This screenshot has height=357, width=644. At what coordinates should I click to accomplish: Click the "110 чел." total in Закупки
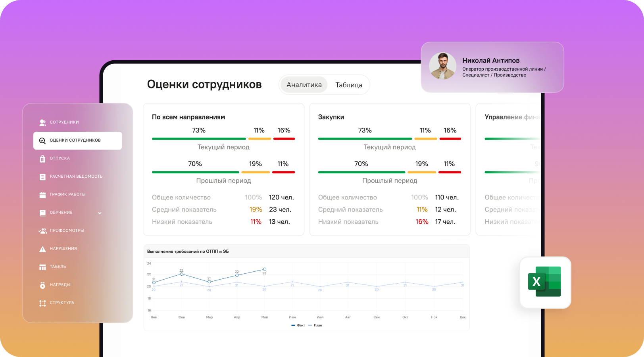(x=447, y=197)
